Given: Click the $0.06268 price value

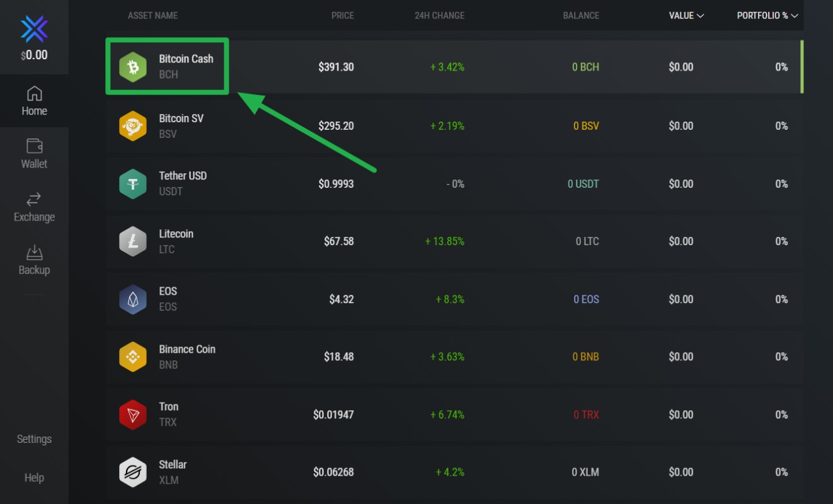Looking at the screenshot, I should (x=333, y=472).
